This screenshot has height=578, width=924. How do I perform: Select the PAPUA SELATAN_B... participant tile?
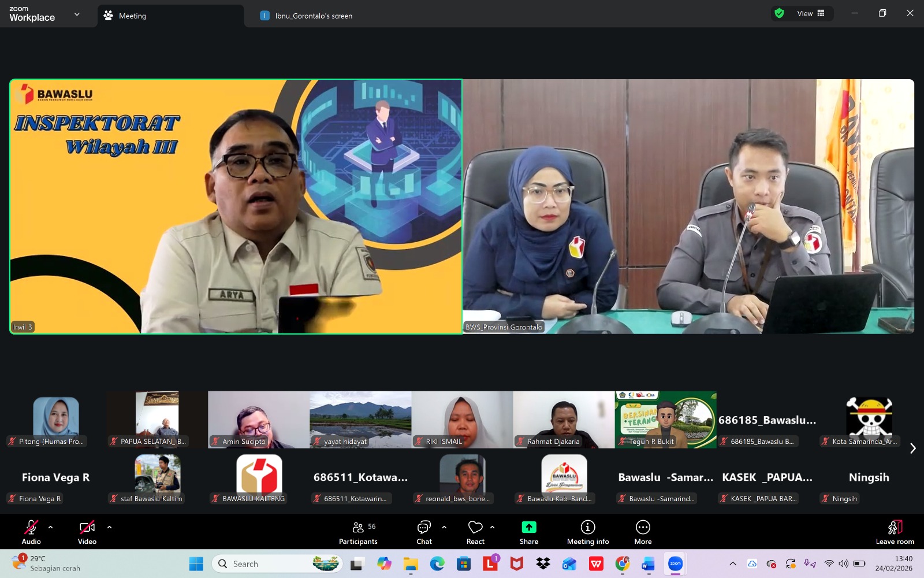point(157,420)
